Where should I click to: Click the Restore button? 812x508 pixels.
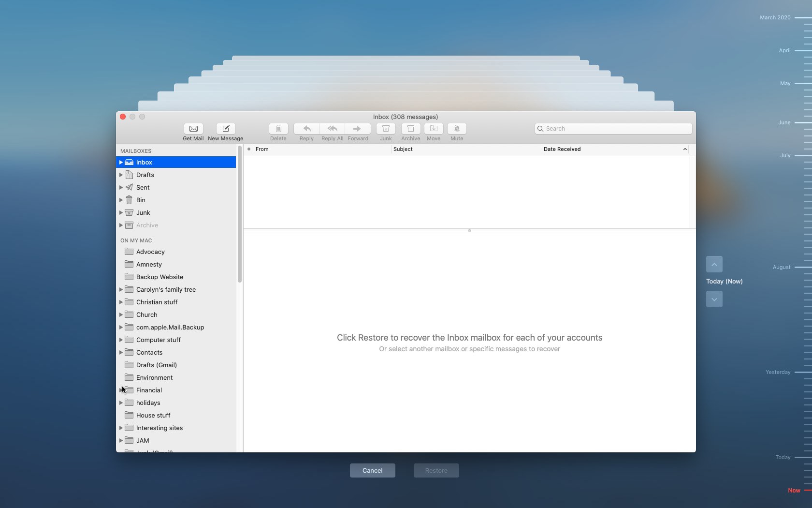coord(436,470)
